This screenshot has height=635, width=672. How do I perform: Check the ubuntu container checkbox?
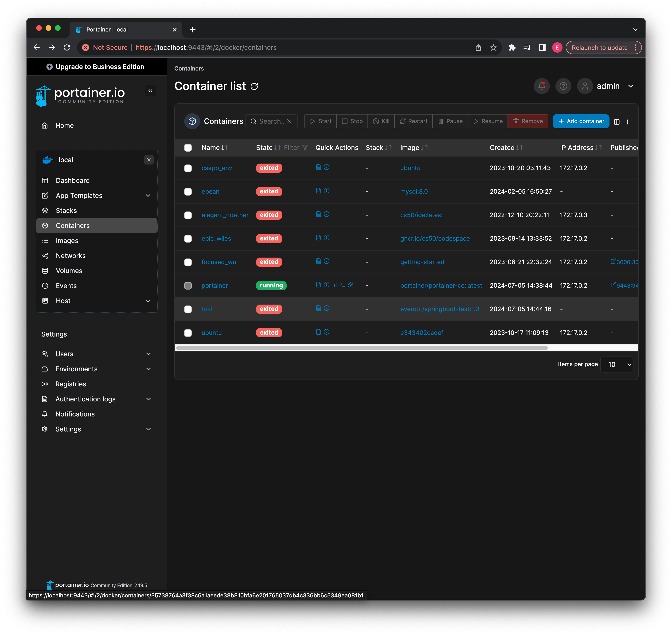pyautogui.click(x=188, y=333)
